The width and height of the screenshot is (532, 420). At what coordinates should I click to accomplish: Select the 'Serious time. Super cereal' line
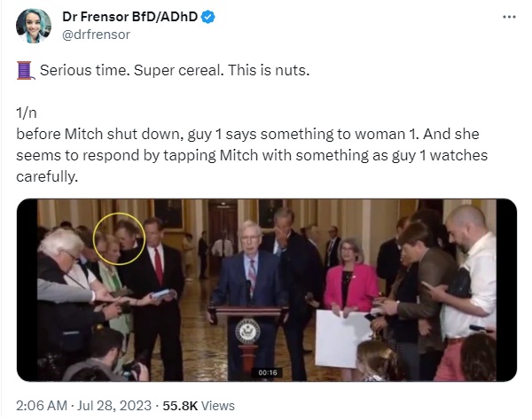tap(175, 71)
